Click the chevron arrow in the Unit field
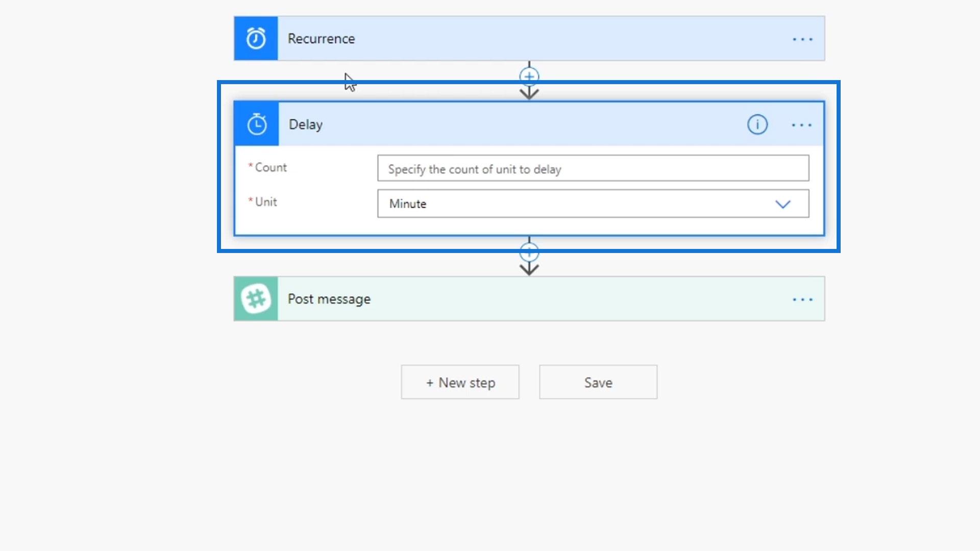The image size is (980, 551). [782, 204]
